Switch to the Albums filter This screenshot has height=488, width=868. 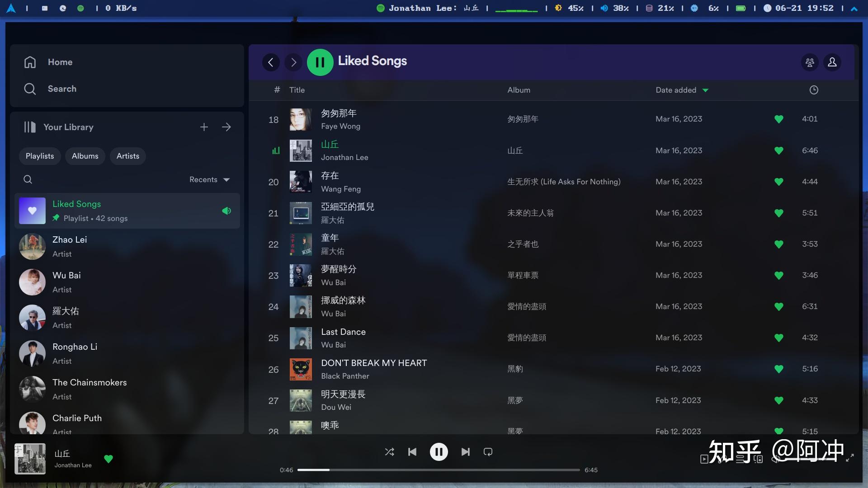tap(85, 156)
